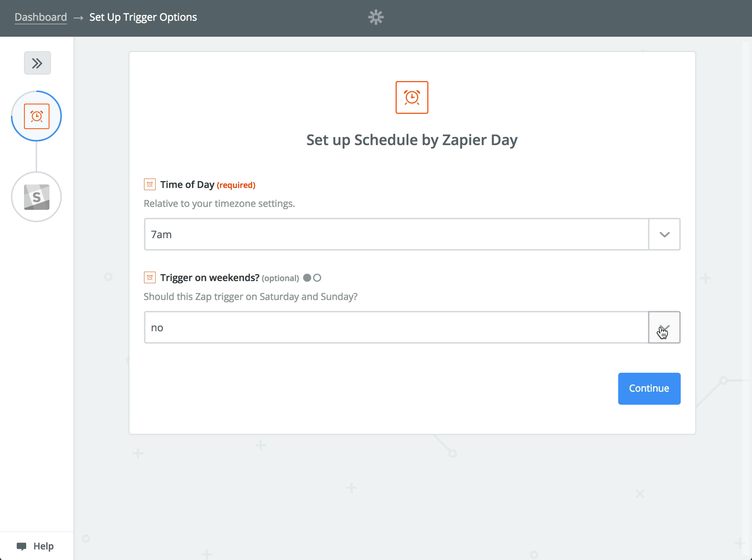
Task: Click the Time of Day label
Action: pyautogui.click(x=187, y=185)
